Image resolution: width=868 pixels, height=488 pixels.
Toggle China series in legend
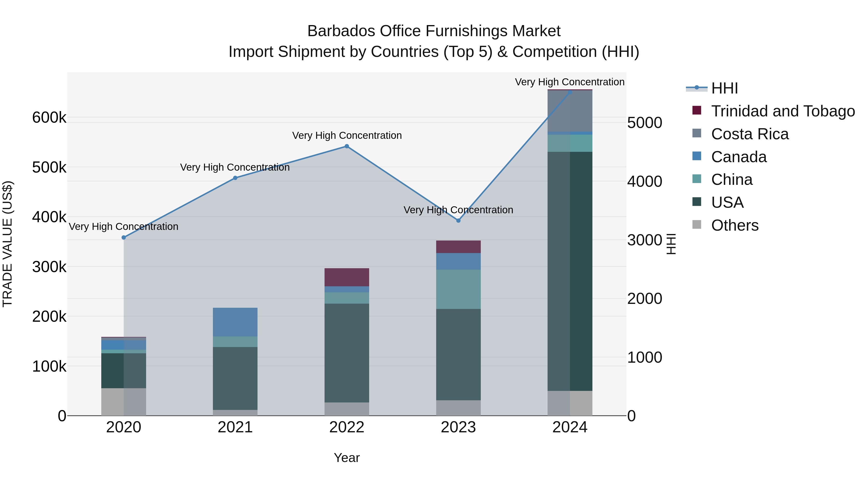722,180
